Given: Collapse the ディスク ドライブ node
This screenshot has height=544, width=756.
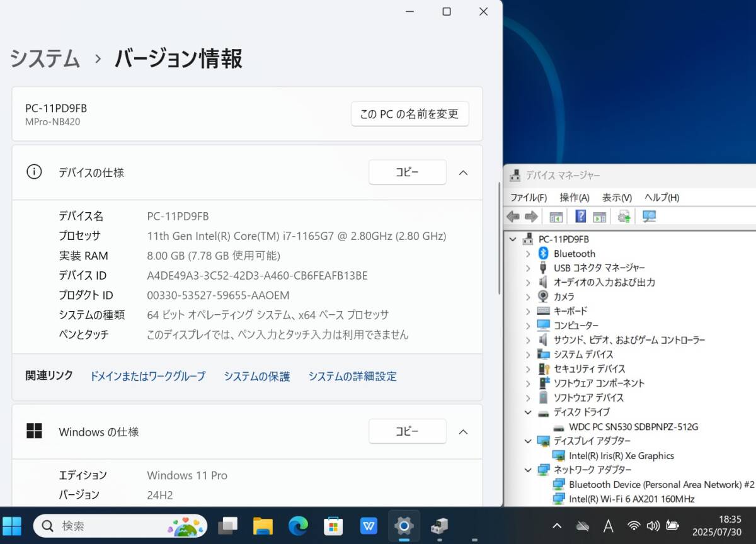Looking at the screenshot, I should coord(528,412).
